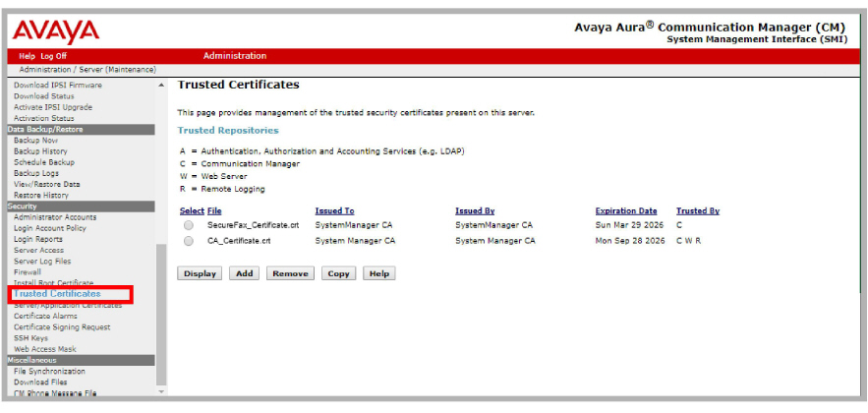Select the CA_Certificate.crt radio button
The height and width of the screenshot is (413, 868).
[x=189, y=241]
